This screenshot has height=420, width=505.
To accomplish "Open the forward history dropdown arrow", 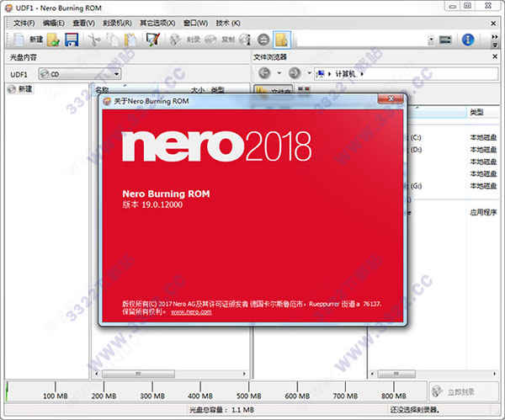I will click(310, 73).
